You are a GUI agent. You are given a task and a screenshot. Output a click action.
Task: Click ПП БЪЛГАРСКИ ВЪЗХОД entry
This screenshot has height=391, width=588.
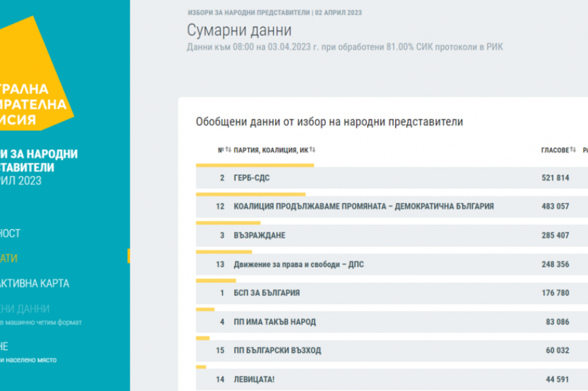click(277, 351)
